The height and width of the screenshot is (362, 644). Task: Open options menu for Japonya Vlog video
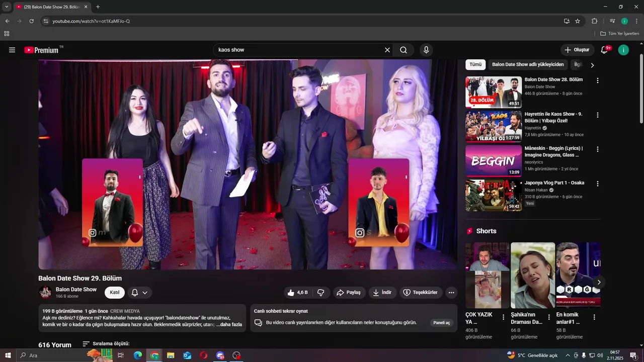(x=598, y=184)
